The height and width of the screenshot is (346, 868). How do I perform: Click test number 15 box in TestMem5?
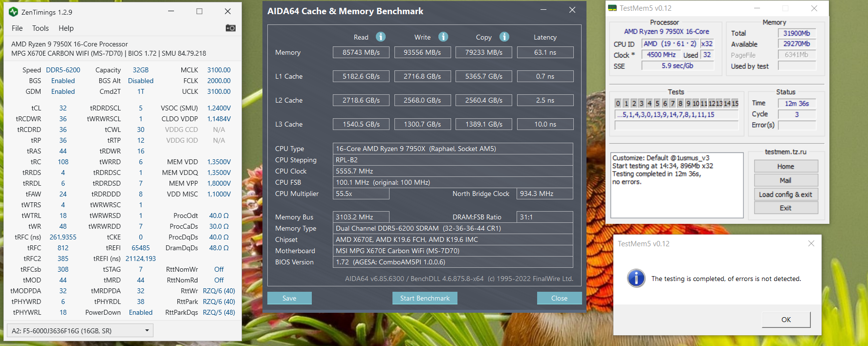[x=735, y=103]
